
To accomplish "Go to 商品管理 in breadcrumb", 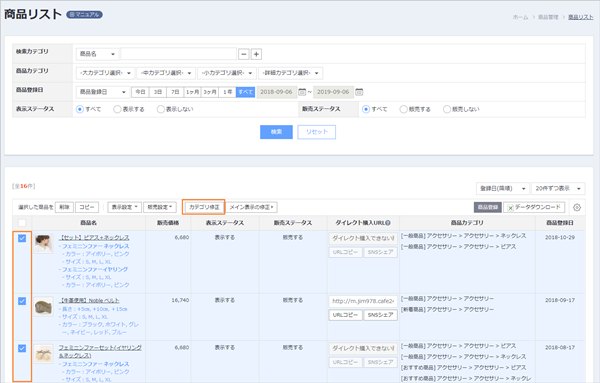I will click(548, 17).
